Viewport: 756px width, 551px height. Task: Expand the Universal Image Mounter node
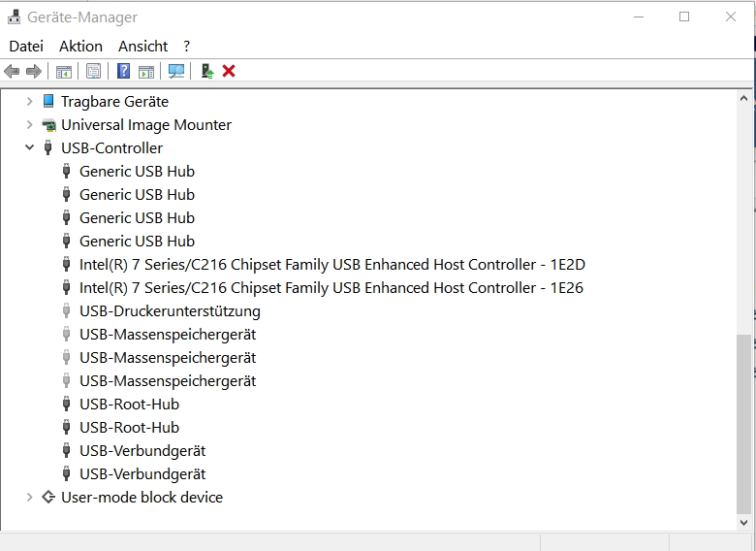click(x=29, y=125)
